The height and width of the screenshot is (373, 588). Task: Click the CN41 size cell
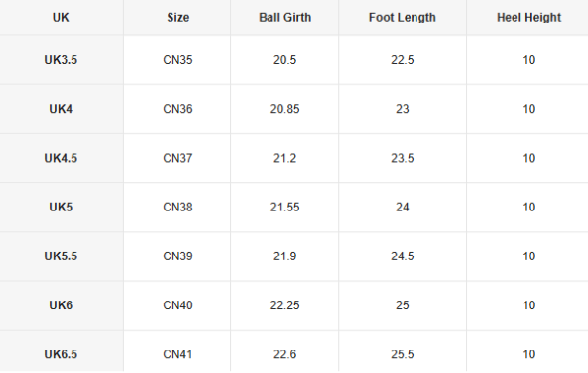point(177,354)
